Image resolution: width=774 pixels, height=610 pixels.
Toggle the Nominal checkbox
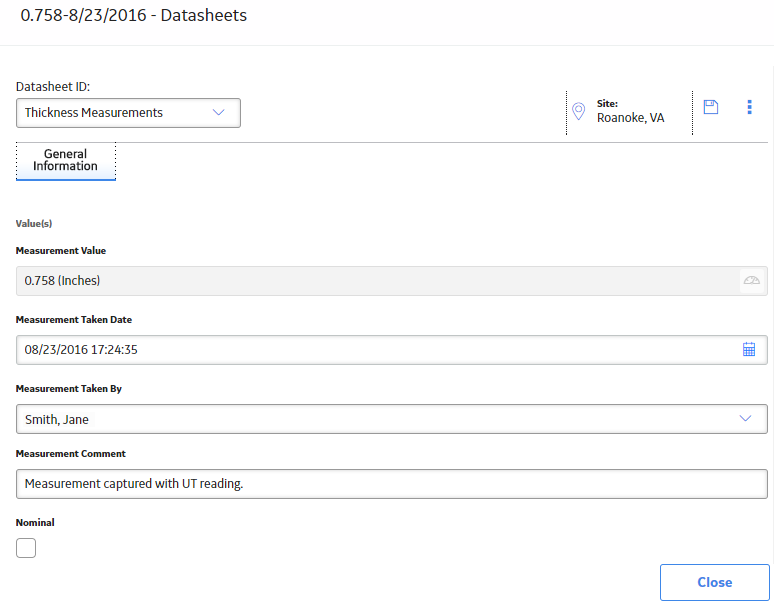pos(26,548)
